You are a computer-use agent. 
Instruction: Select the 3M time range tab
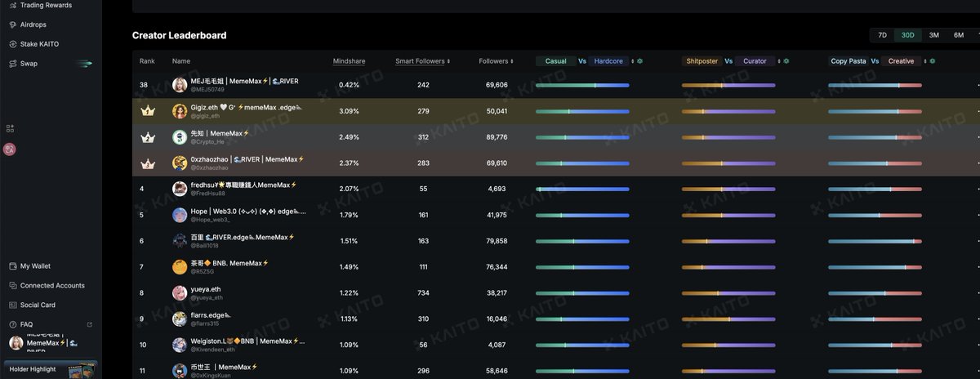[934, 35]
